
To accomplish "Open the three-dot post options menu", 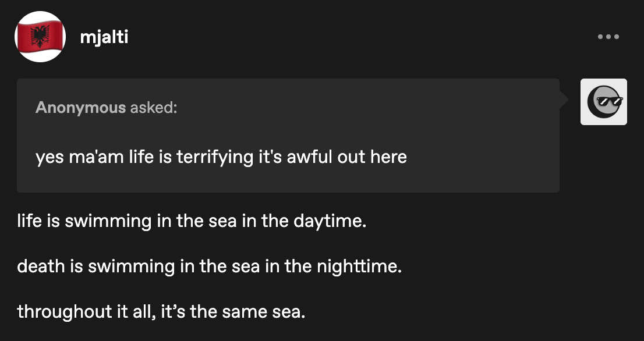I will tap(608, 37).
